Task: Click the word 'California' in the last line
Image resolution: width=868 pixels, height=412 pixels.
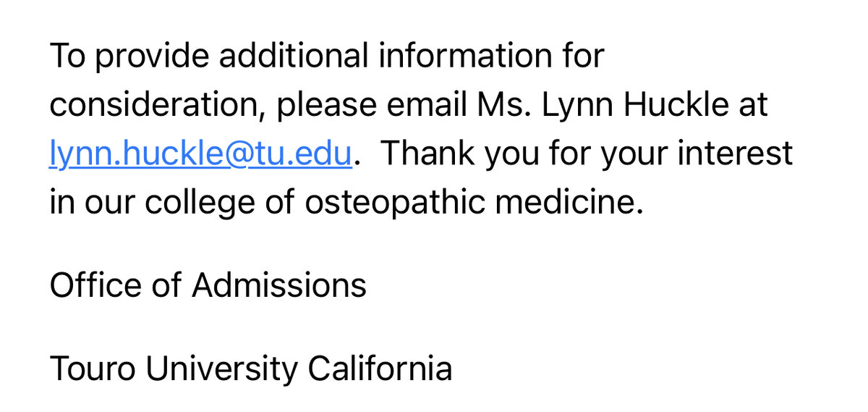Action: pyautogui.click(x=380, y=369)
